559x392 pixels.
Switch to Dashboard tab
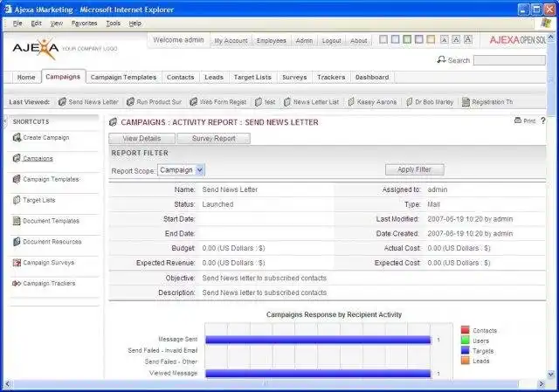(x=372, y=78)
